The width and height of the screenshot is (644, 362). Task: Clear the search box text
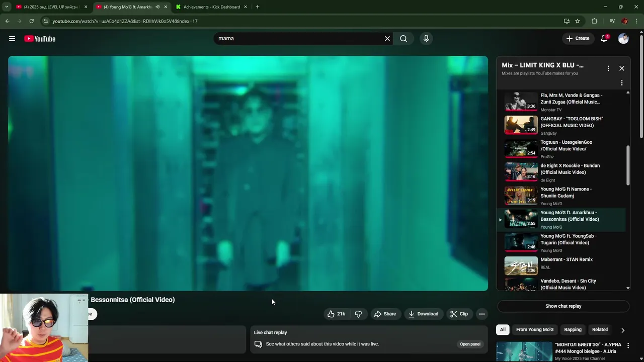click(387, 39)
